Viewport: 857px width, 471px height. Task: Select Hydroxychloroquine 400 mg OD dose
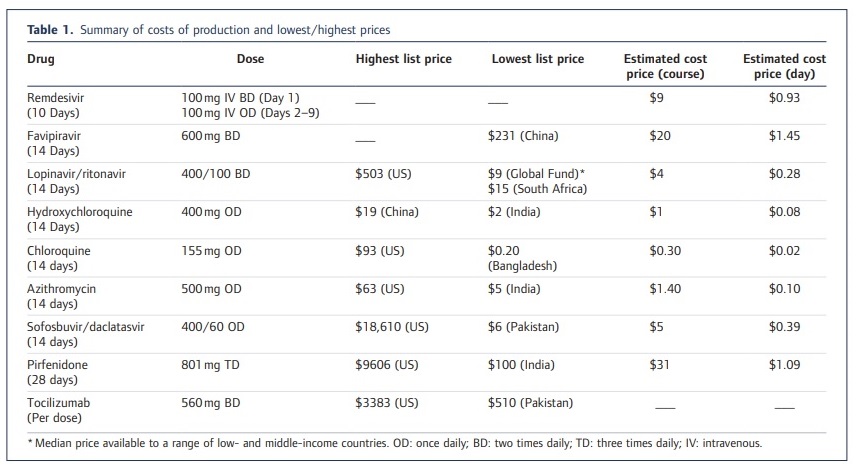[x=212, y=211]
